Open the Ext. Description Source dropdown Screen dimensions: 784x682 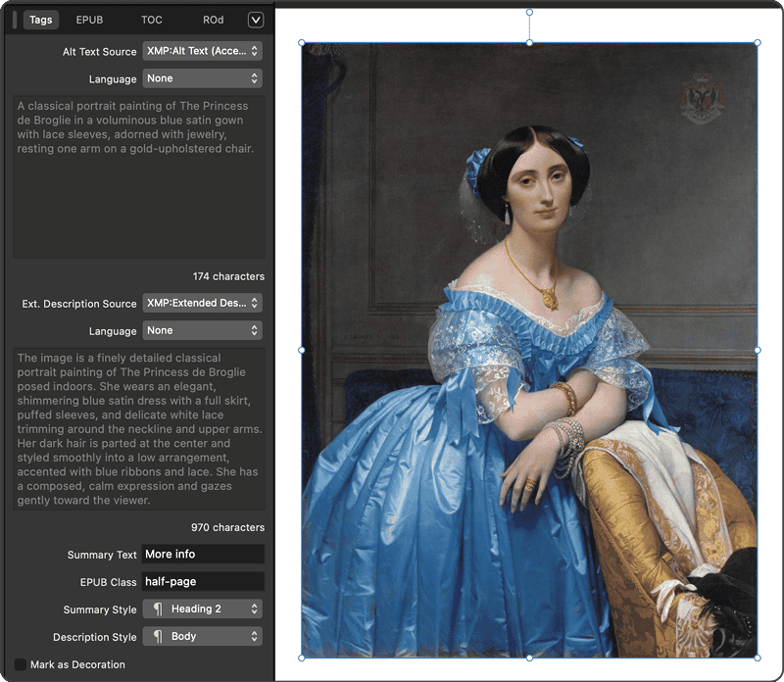[203, 303]
